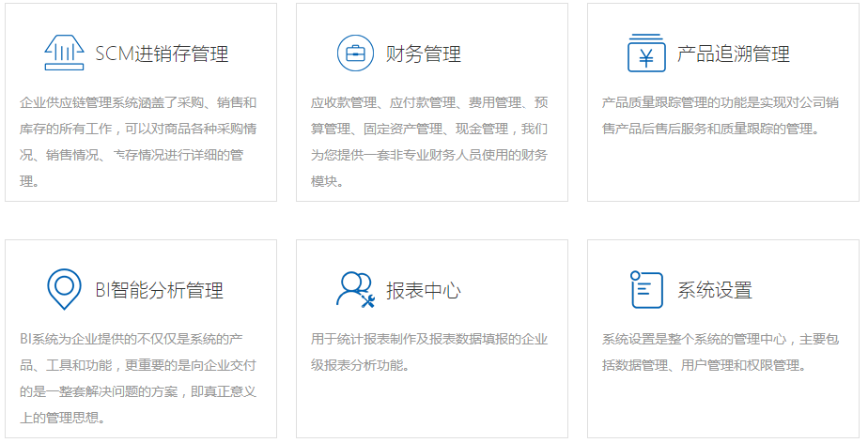Click the empty space at the bottom of the 系统设置 card
868x443 pixels.
tap(722, 408)
